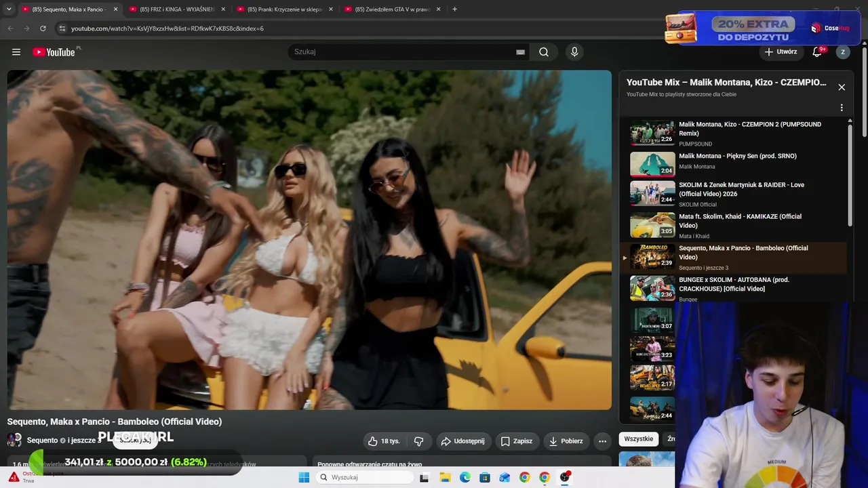Viewport: 868px width, 488px height.
Task: Open a new browser tab
Action: pos(454,9)
